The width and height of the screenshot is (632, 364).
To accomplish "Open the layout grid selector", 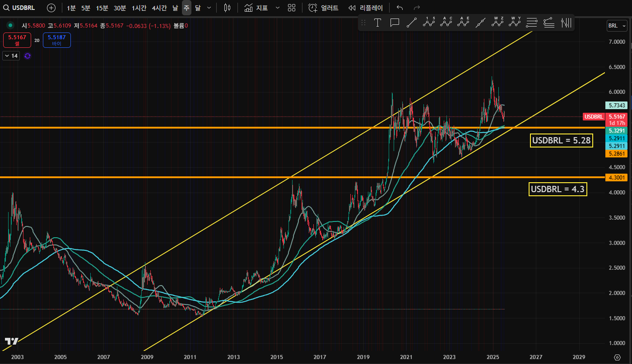I will (x=292, y=8).
